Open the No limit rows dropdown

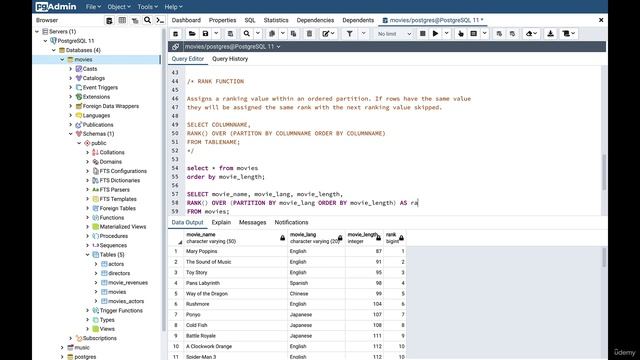click(x=394, y=34)
